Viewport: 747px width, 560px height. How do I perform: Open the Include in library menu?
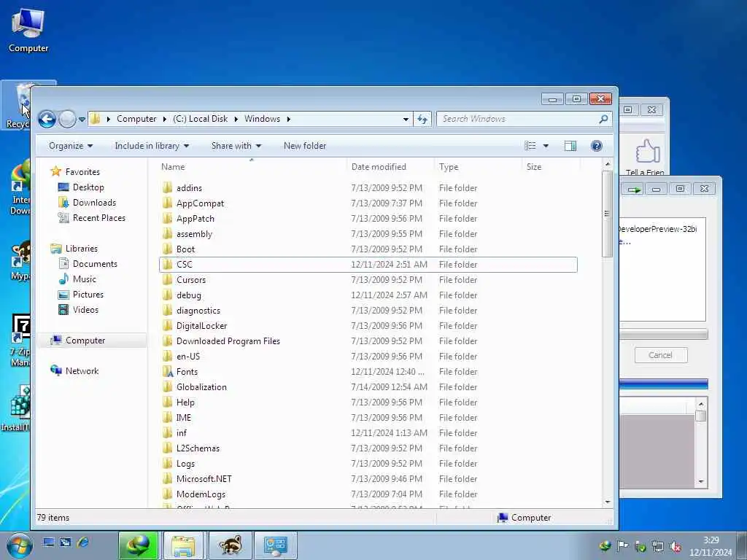[152, 146]
